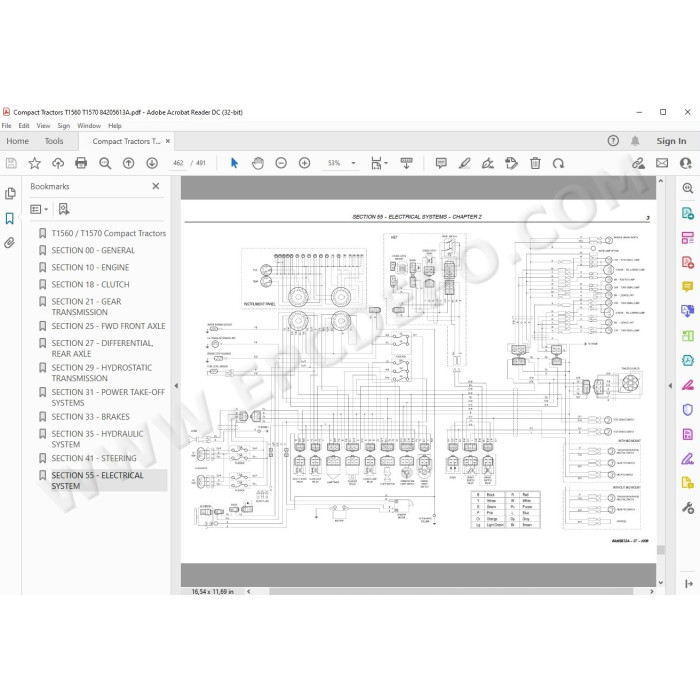This screenshot has height=700, width=700.
Task: Enable scrolling mode read tool
Action: [406, 163]
